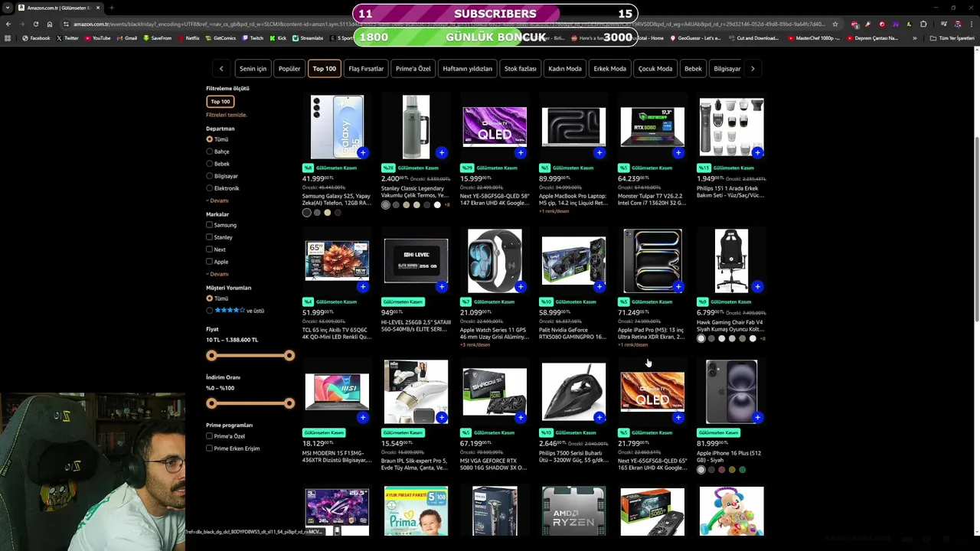Expand Devamı under Departman
Screen dimensions: 980x551
pyautogui.click(x=217, y=201)
